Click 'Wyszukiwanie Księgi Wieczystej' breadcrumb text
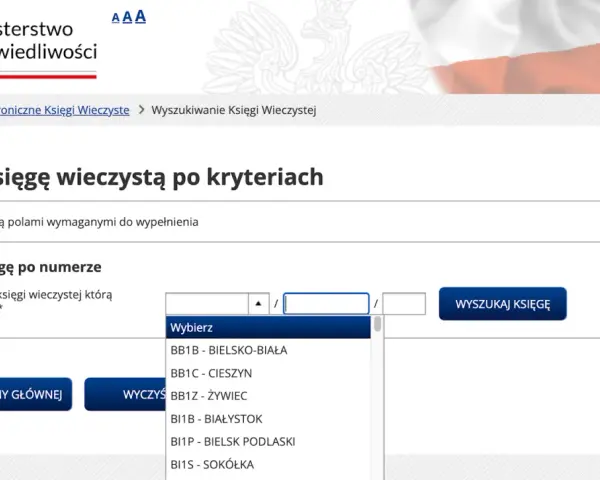The width and height of the screenshot is (600, 480). pos(234,110)
